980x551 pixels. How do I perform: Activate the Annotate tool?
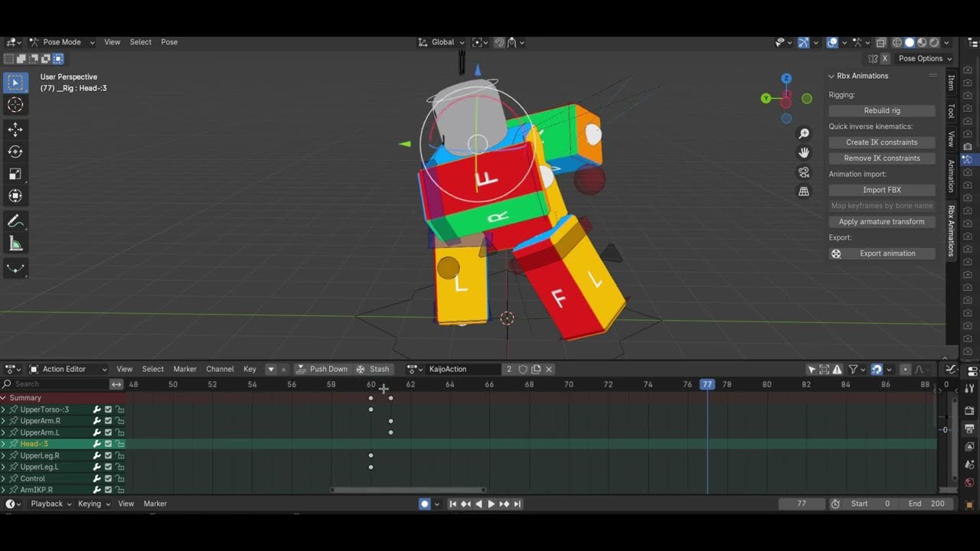(x=15, y=221)
